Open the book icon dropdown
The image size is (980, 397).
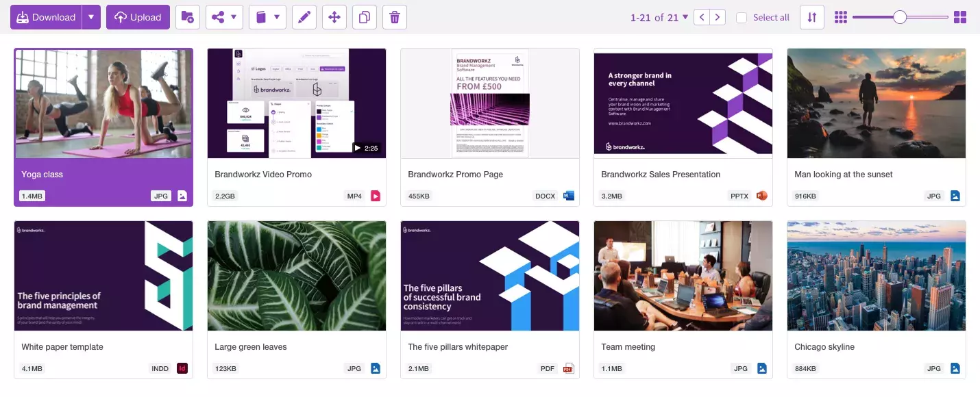point(267,17)
